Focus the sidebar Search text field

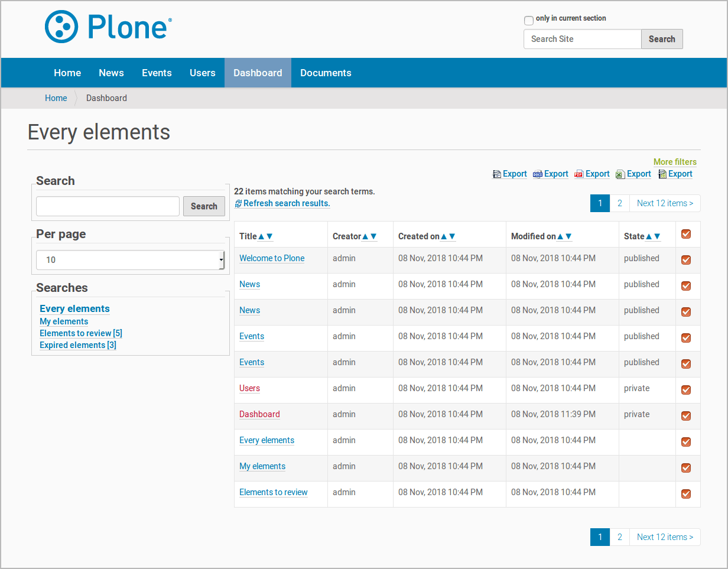[108, 206]
